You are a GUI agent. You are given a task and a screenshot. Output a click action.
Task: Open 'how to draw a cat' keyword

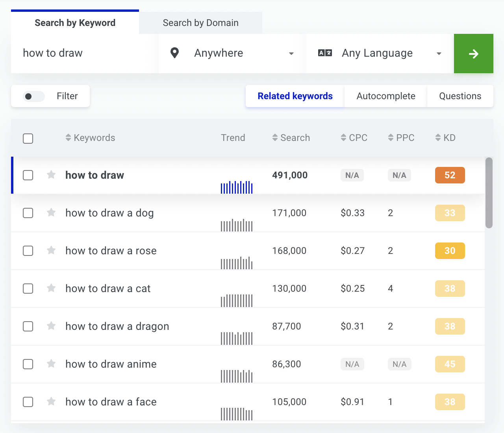click(x=108, y=289)
